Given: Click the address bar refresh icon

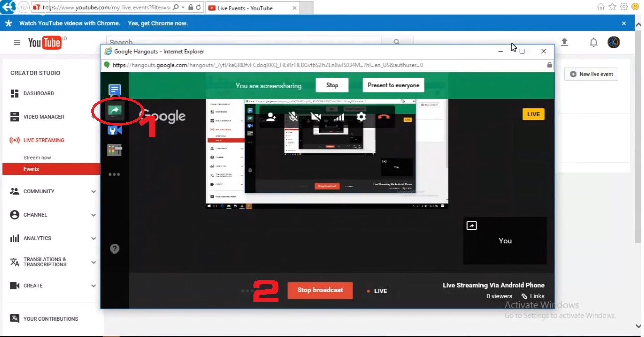Looking at the screenshot, I should pos(199,8).
